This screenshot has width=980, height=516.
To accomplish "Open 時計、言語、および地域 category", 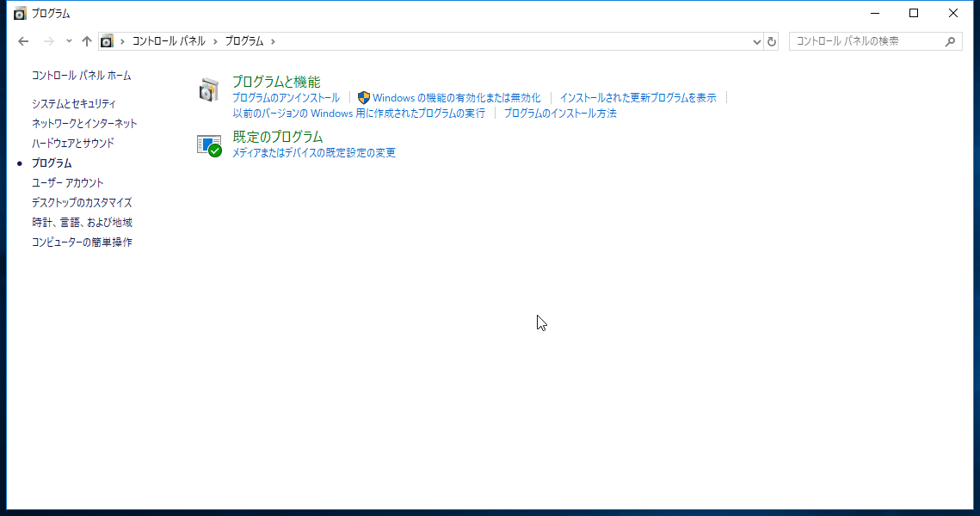I will point(82,223).
